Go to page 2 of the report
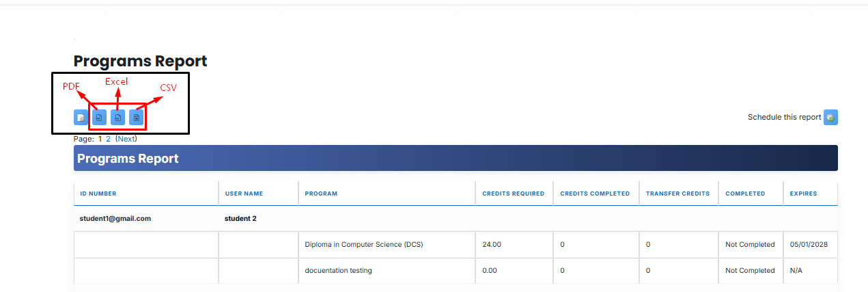This screenshot has height=292, width=868. (108, 139)
